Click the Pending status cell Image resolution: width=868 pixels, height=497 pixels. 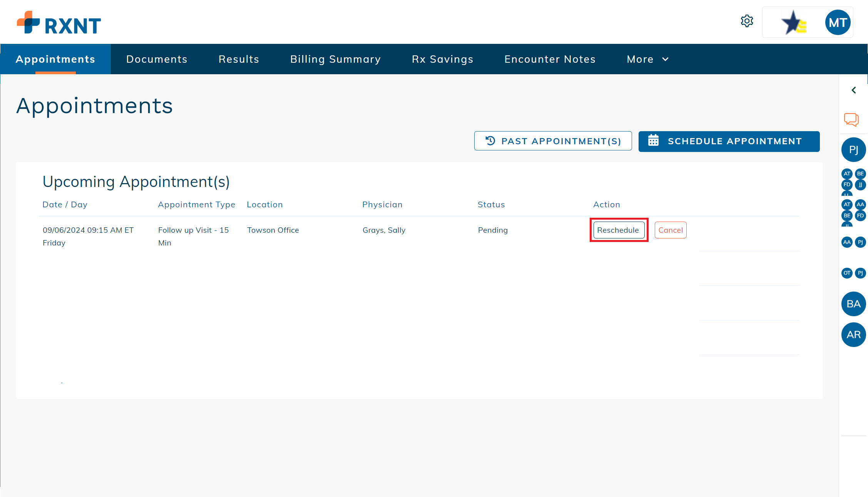(493, 230)
